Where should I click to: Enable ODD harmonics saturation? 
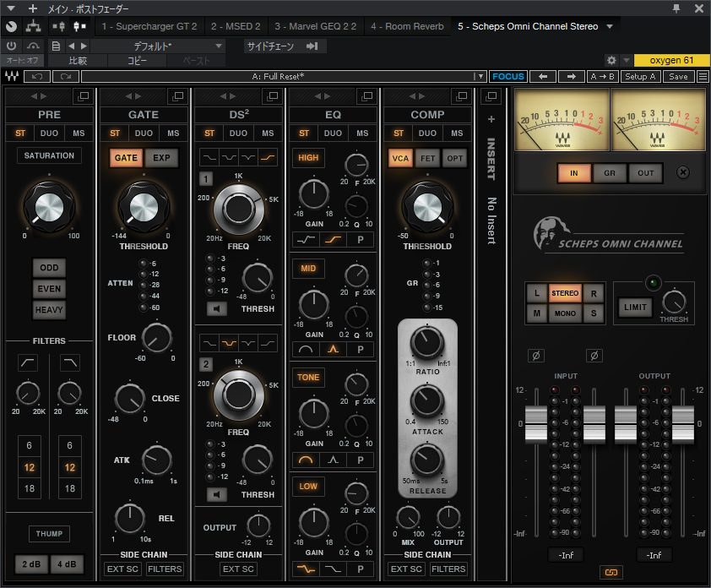pos(49,268)
